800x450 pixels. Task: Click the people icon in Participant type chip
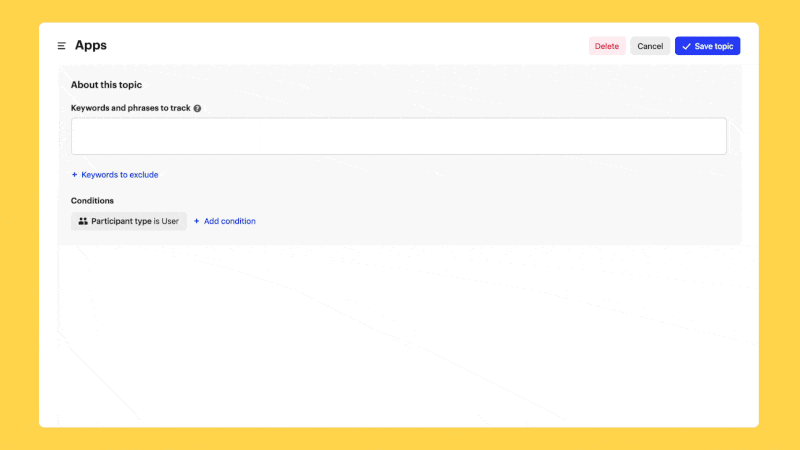pyautogui.click(x=83, y=221)
